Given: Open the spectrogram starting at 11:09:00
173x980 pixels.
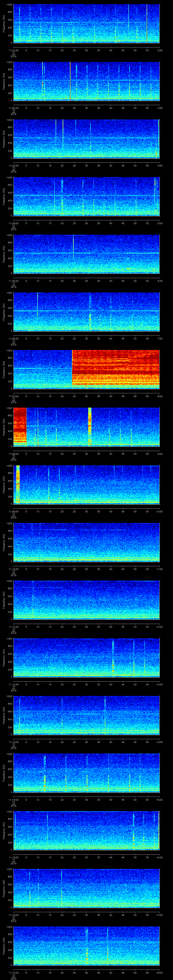Looking at the screenshot, I should click(x=86, y=485).
